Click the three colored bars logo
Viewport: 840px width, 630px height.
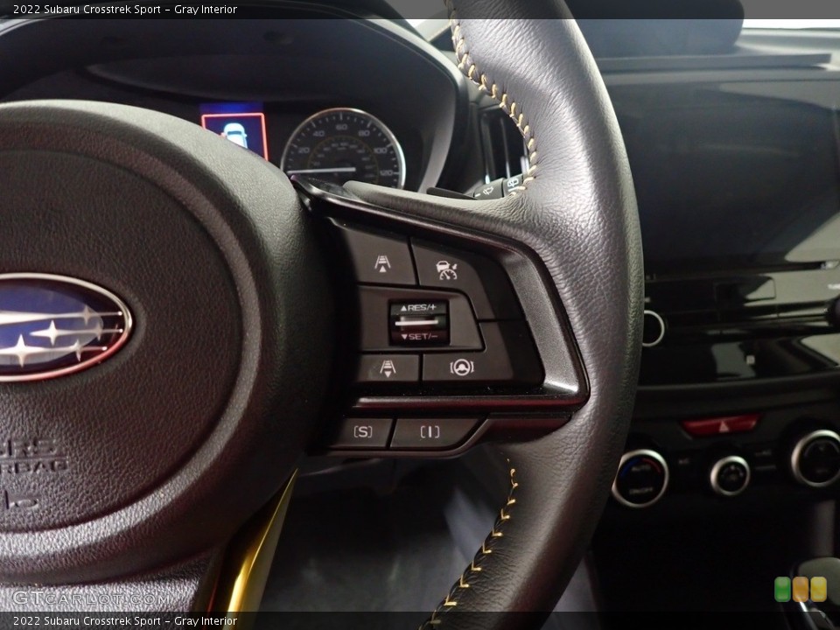pyautogui.click(x=801, y=589)
